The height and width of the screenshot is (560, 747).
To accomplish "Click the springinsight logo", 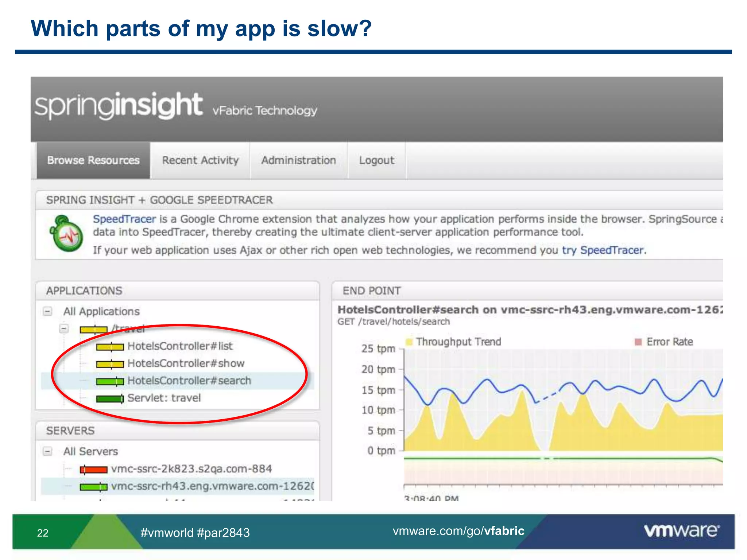I will 119,106.
